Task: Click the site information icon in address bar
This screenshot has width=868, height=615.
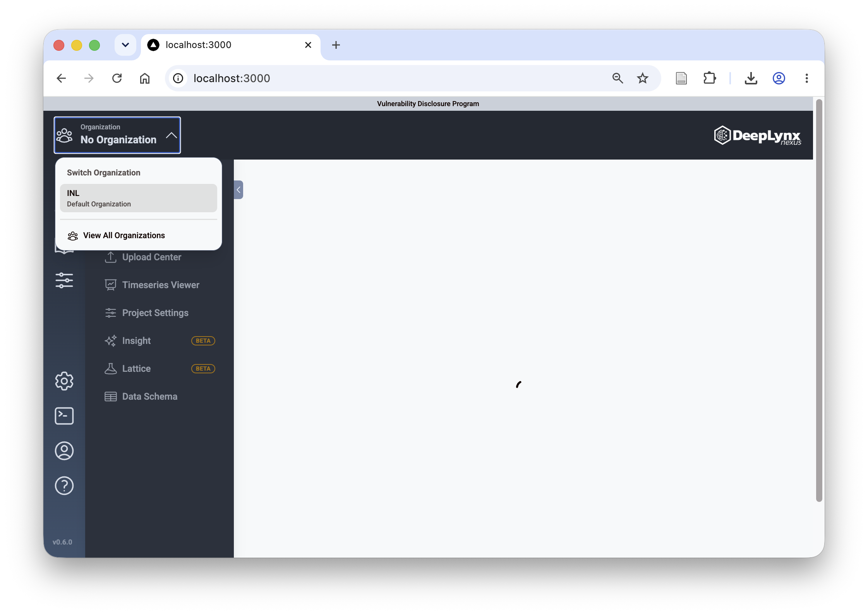Action: click(178, 78)
